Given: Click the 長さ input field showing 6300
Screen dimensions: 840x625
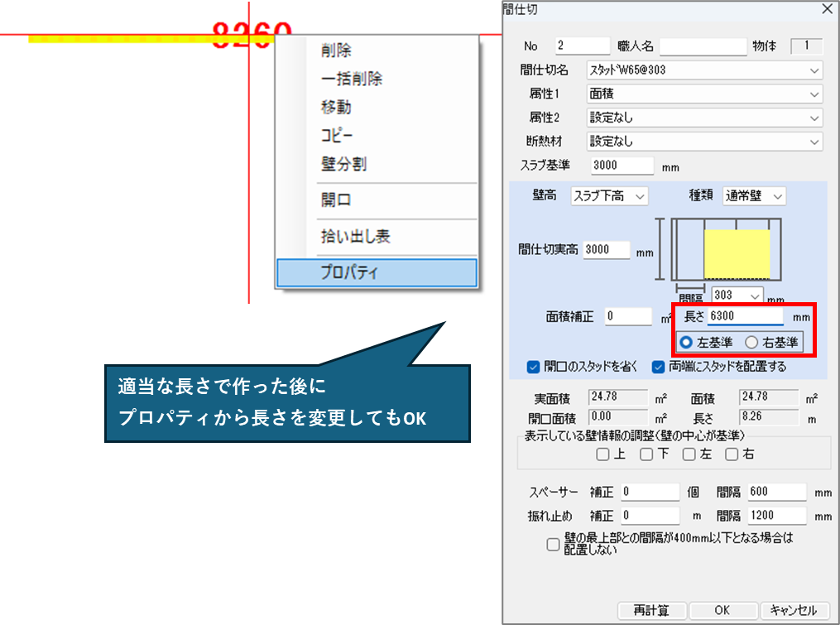Looking at the screenshot, I should click(744, 316).
